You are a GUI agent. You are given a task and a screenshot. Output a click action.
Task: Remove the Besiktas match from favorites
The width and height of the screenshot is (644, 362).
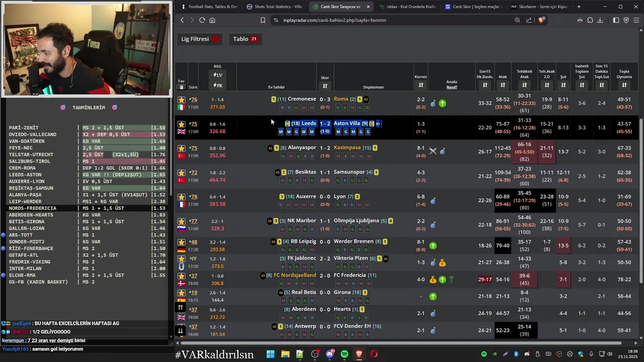(182, 172)
